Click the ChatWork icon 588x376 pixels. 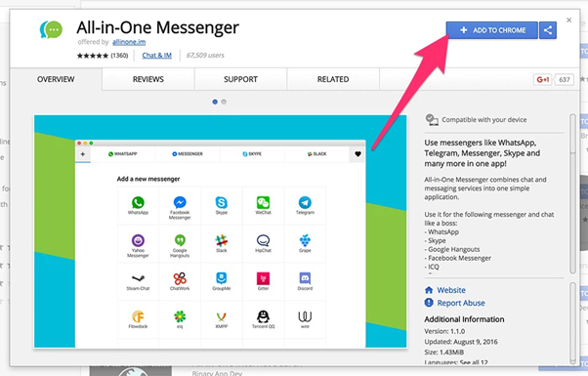coord(180,278)
